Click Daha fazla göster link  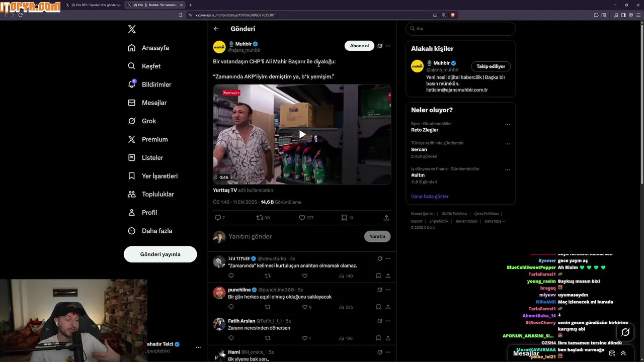pos(430,197)
